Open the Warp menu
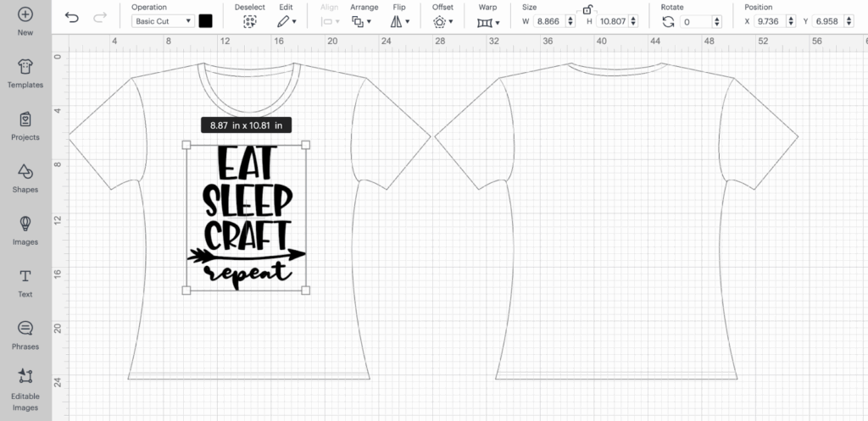This screenshot has height=421, width=868. [x=488, y=22]
